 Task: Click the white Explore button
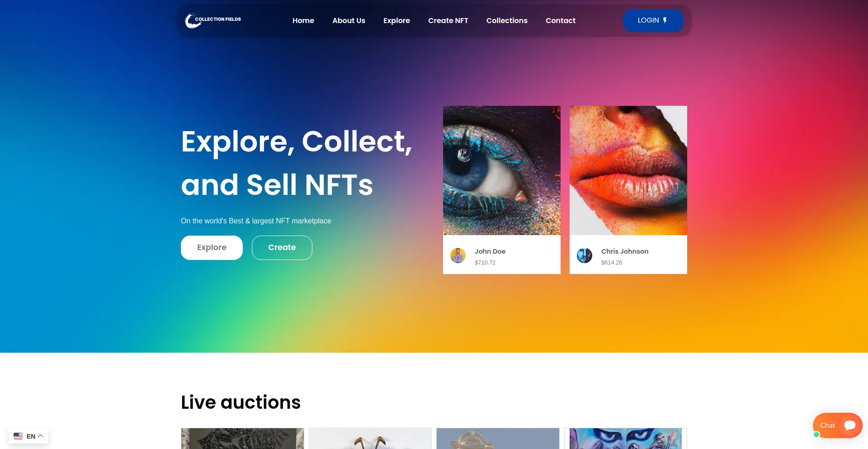[212, 248]
